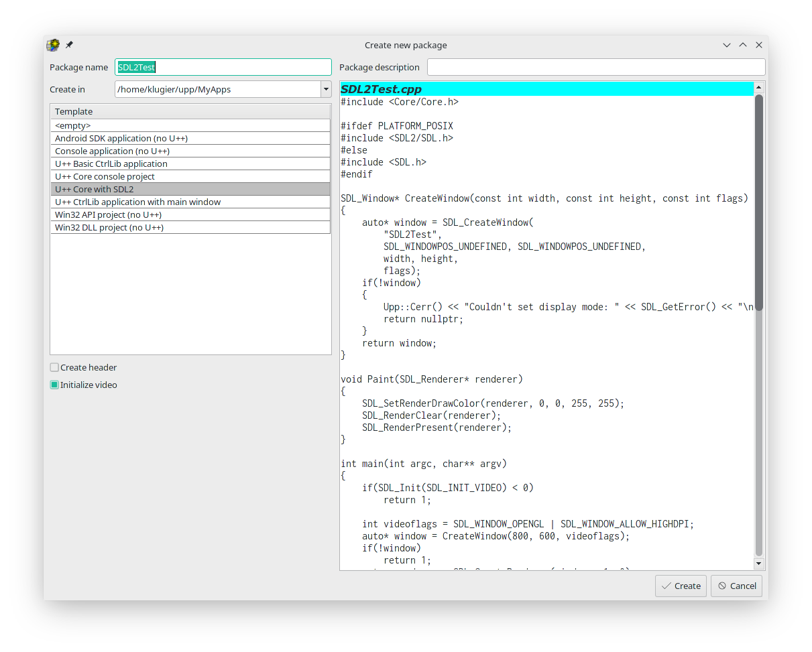The image size is (812, 652).
Task: Click the TheIDE app icon in title bar
Action: click(x=53, y=45)
